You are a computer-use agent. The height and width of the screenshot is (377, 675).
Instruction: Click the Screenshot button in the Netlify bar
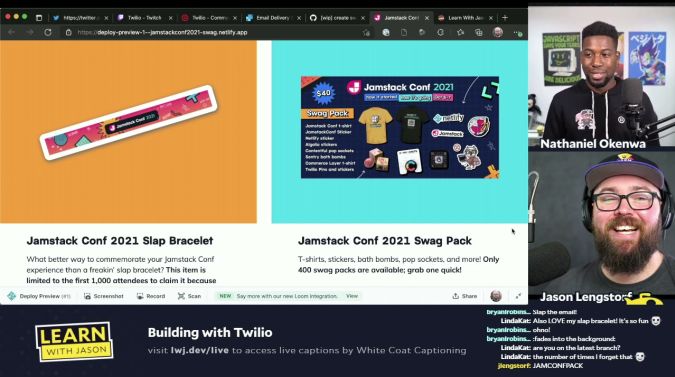point(104,296)
